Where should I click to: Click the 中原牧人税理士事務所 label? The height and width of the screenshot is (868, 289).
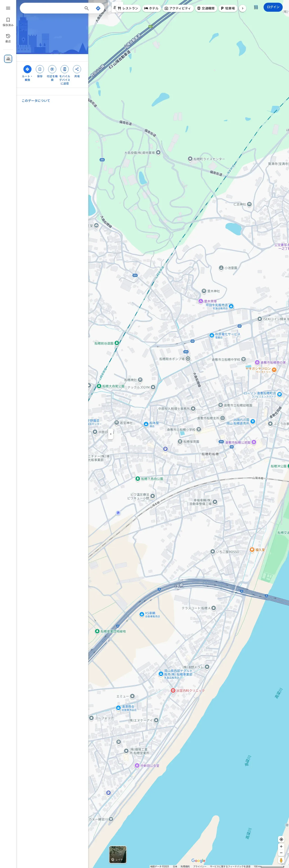click(174, 409)
